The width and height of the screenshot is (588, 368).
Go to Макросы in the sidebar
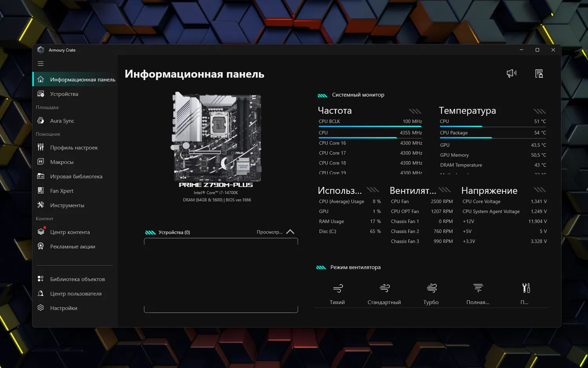tap(75, 162)
